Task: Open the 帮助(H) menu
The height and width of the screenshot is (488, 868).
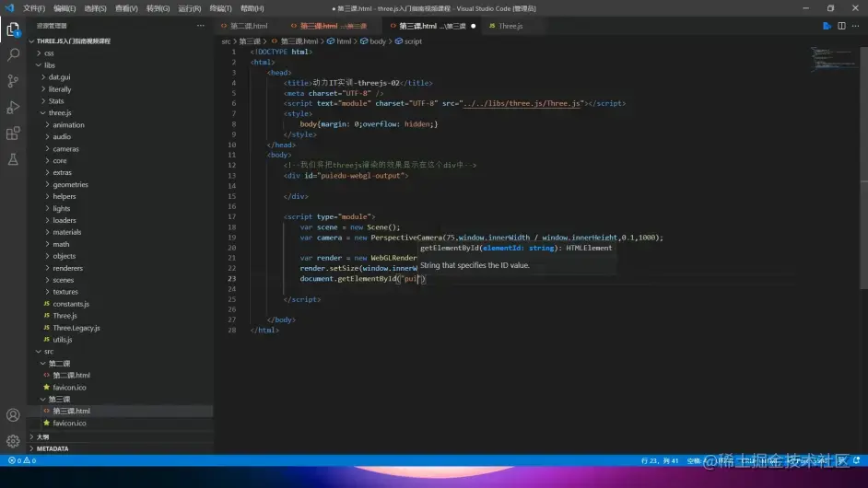Action: [x=252, y=8]
